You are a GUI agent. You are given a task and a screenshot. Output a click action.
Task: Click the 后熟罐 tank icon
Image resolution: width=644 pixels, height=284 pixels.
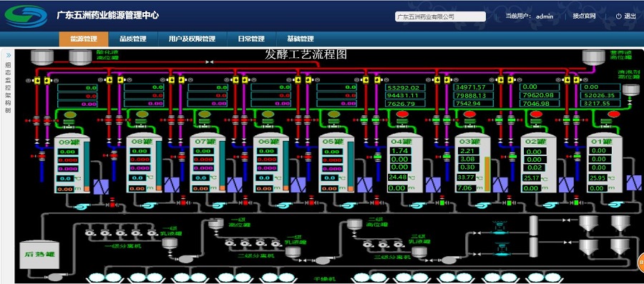[39, 255]
